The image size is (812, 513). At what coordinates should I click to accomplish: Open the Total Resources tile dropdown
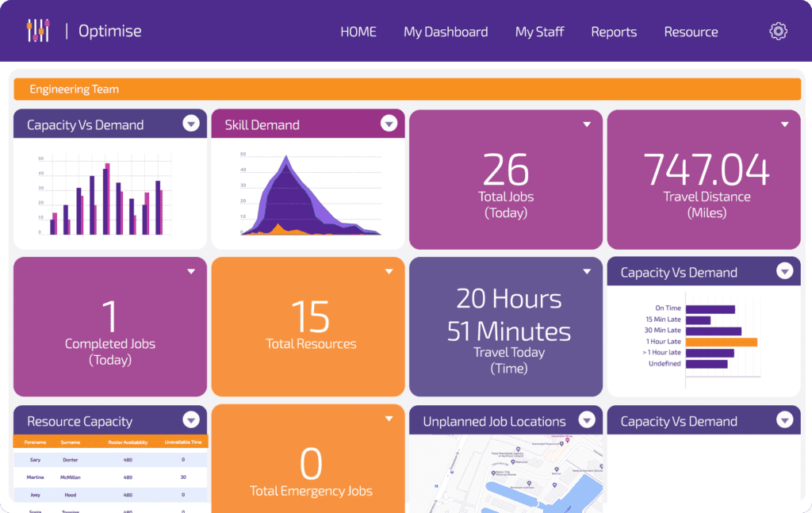389,271
